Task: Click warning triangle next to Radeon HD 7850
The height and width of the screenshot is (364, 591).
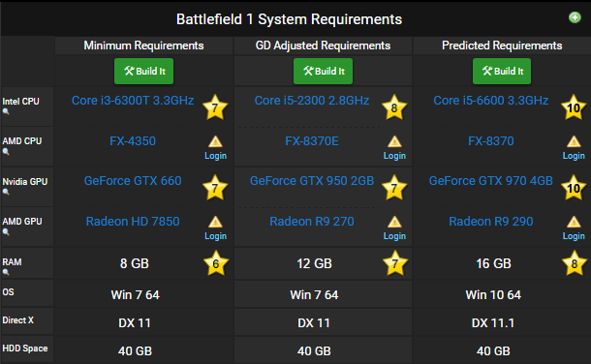Action: pos(215,222)
